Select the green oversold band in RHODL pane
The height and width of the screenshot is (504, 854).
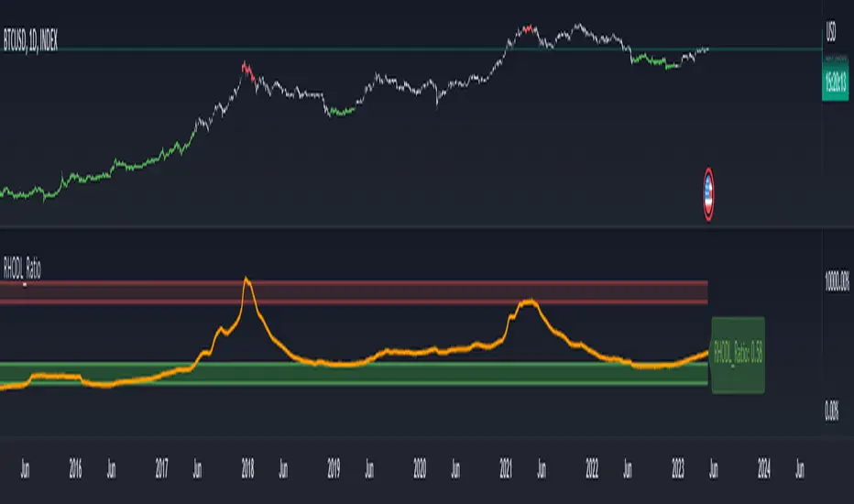(x=354, y=374)
